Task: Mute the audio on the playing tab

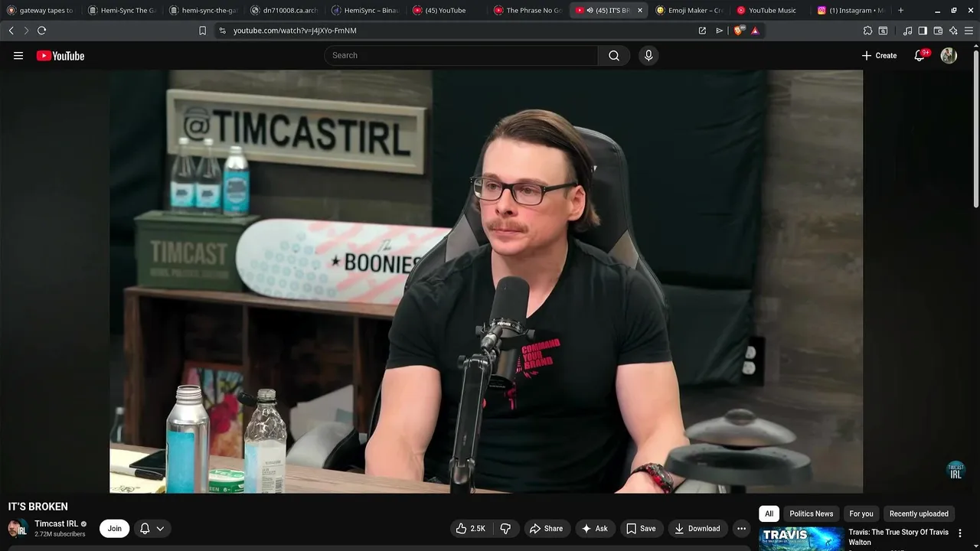Action: pyautogui.click(x=590, y=11)
